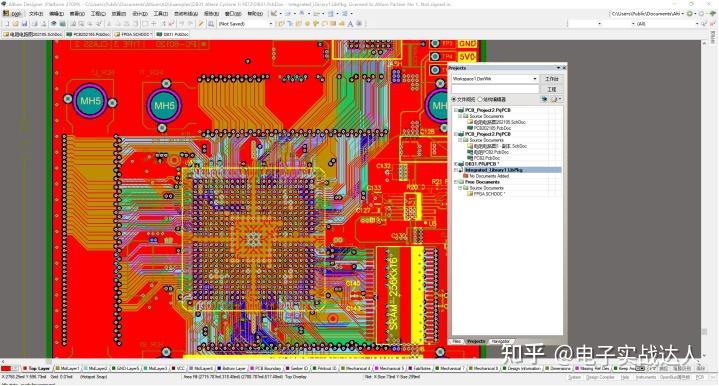Click the Clear Filter toolbar icon
The width and height of the screenshot is (719, 386).
click(x=172, y=23)
